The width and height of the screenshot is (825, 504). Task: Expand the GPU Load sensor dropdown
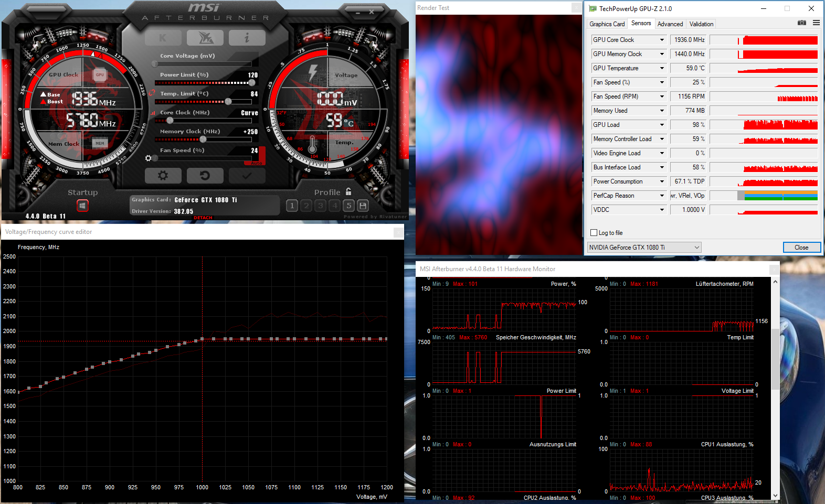tap(662, 125)
